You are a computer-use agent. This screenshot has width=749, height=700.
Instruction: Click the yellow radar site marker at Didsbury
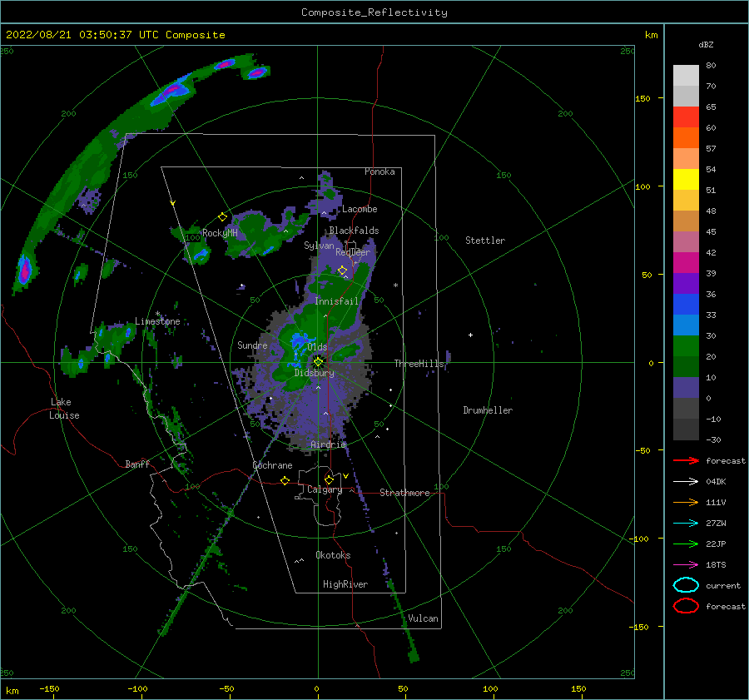(318, 362)
